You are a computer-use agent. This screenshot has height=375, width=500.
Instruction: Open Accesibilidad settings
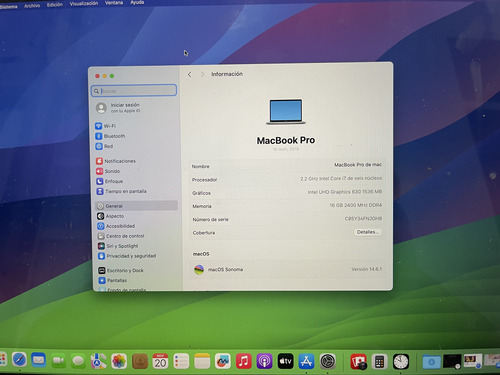tap(116, 226)
